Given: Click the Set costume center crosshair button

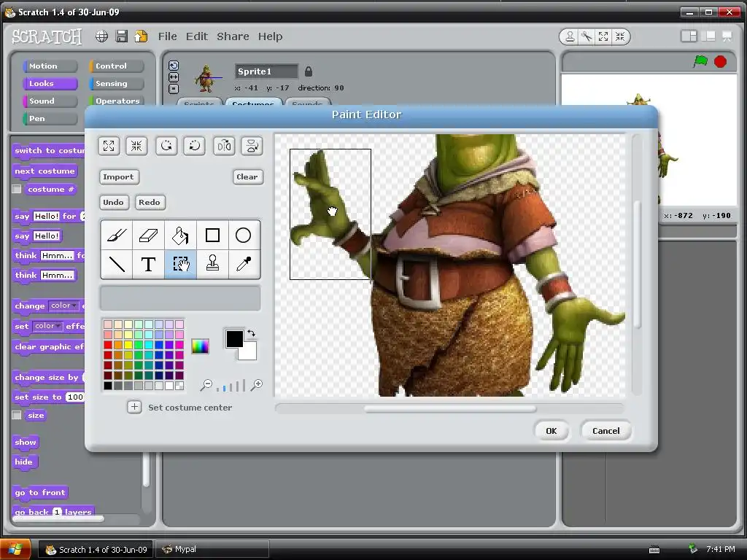Looking at the screenshot, I should (x=134, y=407).
